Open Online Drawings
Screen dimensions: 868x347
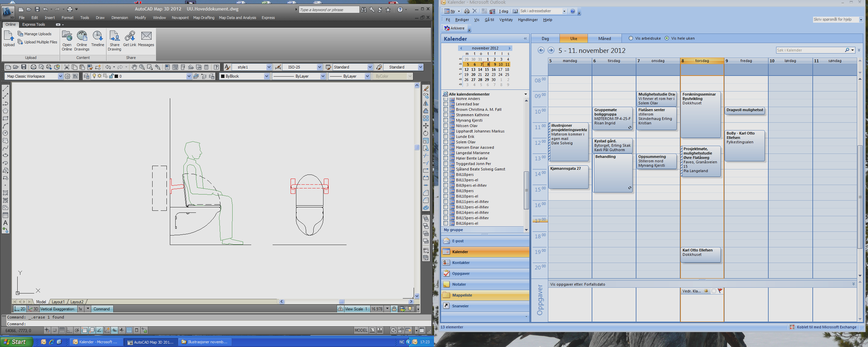(x=82, y=40)
